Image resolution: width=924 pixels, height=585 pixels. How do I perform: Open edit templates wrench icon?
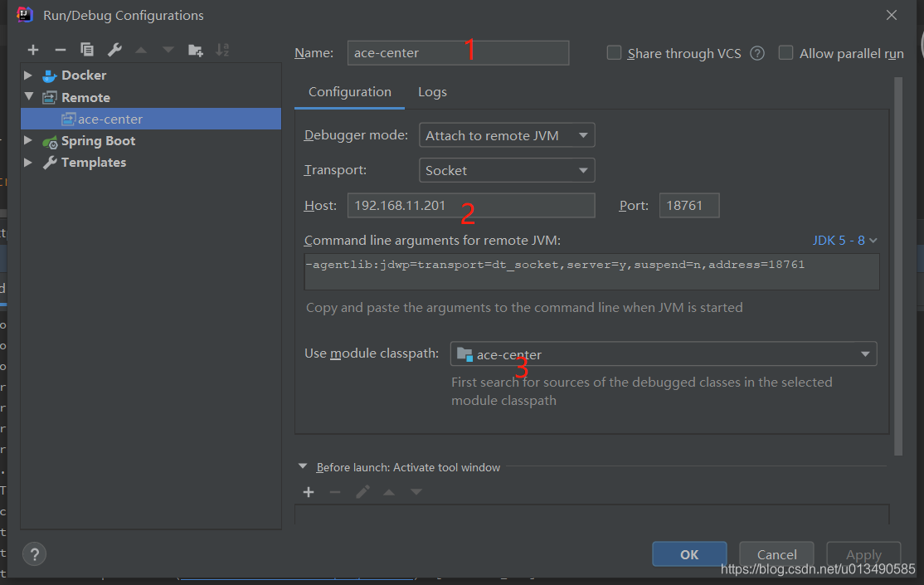(114, 50)
